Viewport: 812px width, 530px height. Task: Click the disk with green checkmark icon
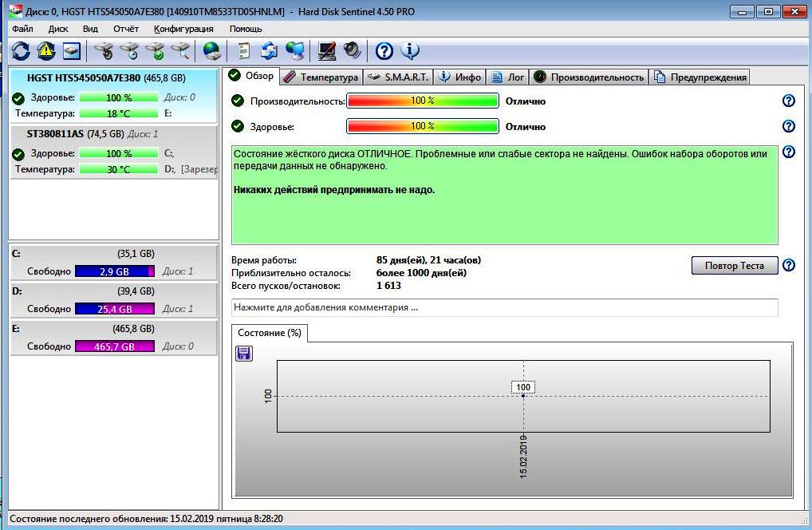155,51
